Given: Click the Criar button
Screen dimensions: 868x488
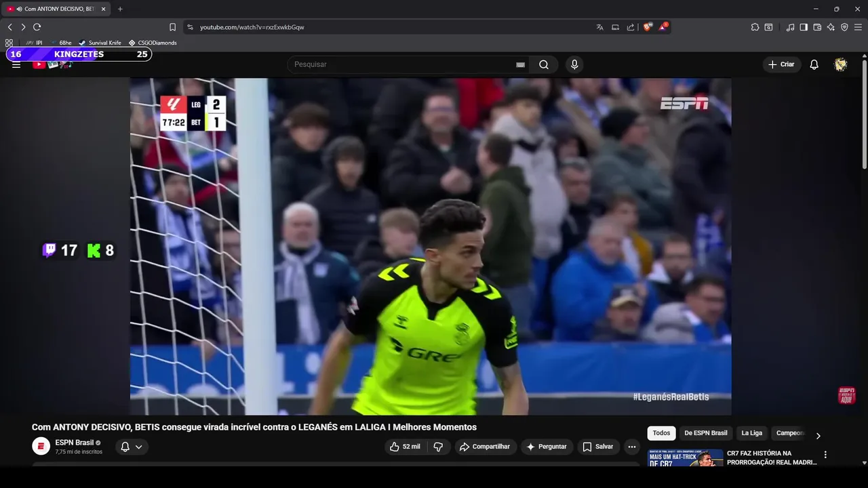Looking at the screenshot, I should 781,64.
